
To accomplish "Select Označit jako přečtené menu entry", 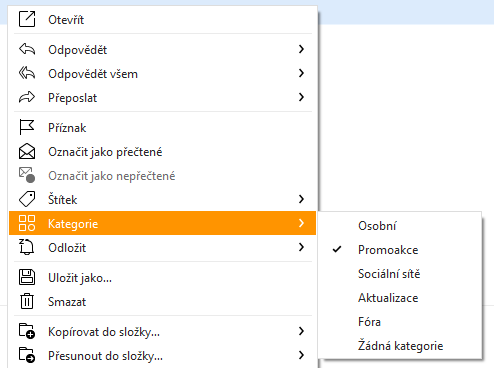I will click(x=162, y=152).
